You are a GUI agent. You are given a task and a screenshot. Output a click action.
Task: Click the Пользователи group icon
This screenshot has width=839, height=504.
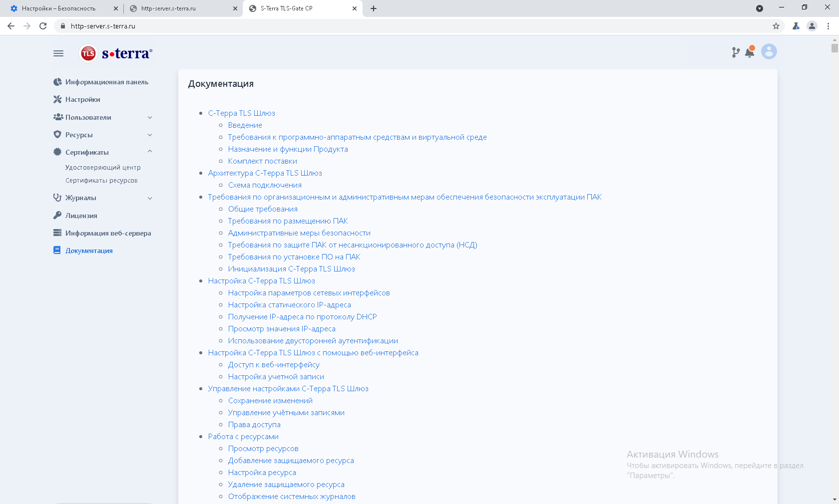pos(58,117)
